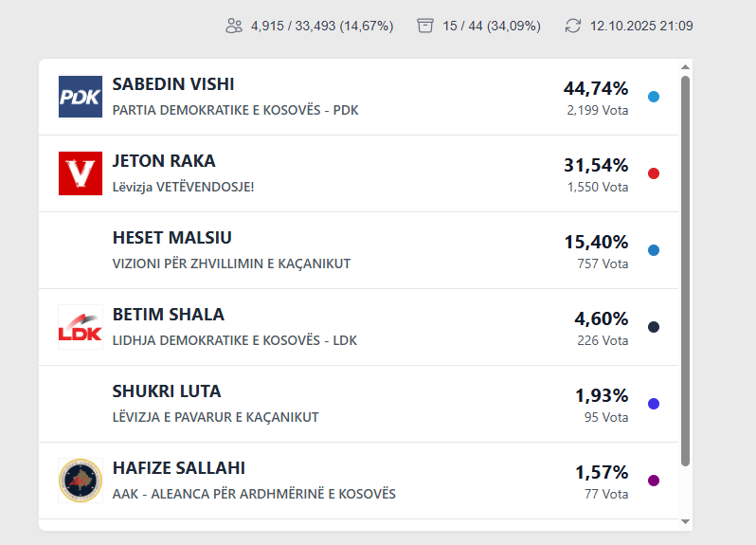Image resolution: width=756 pixels, height=545 pixels.
Task: Click Hafize Sallahi's purple color dot
Action: (x=654, y=481)
